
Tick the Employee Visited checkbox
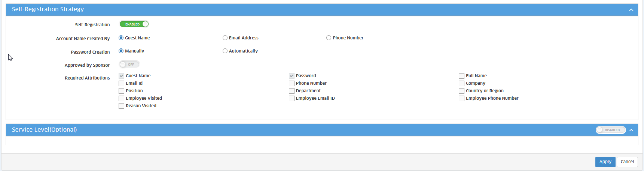(x=121, y=98)
